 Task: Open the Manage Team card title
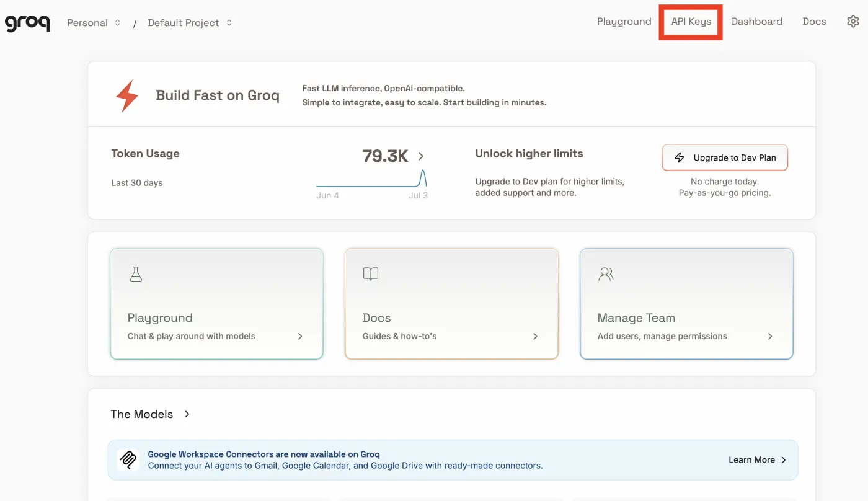636,318
